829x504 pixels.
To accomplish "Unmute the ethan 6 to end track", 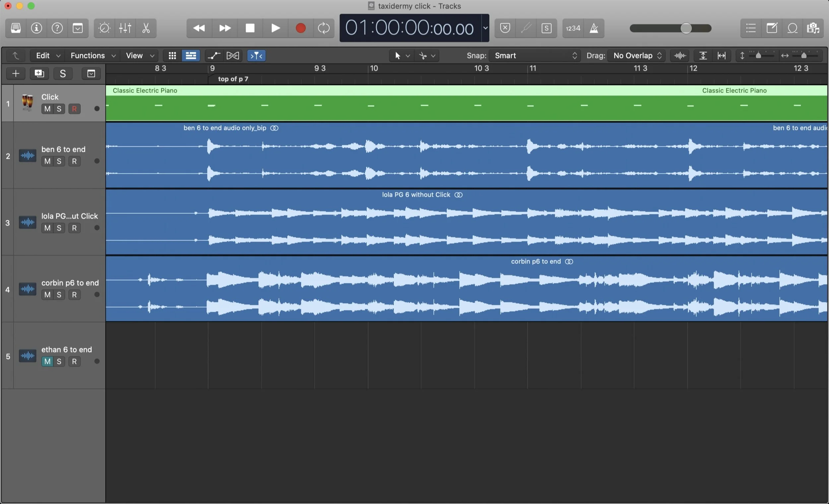I will coord(47,362).
